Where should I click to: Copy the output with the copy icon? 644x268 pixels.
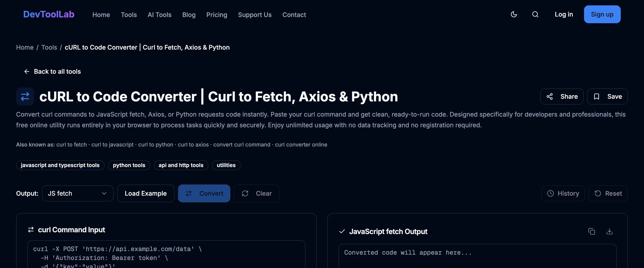click(x=591, y=231)
